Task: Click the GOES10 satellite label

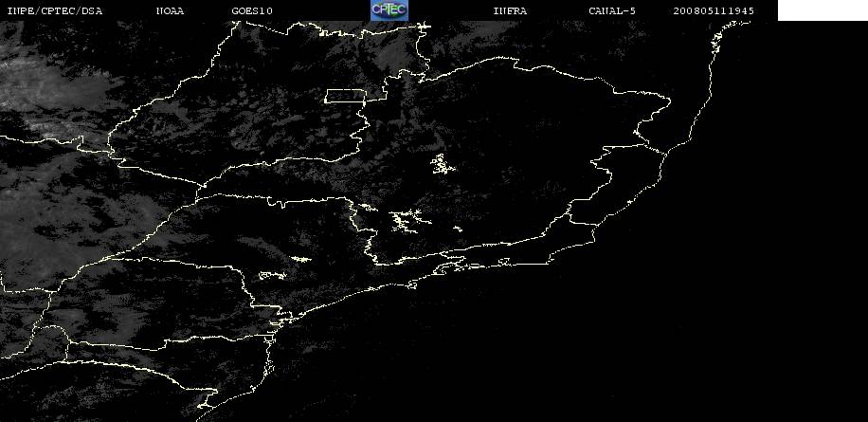Action: point(252,11)
